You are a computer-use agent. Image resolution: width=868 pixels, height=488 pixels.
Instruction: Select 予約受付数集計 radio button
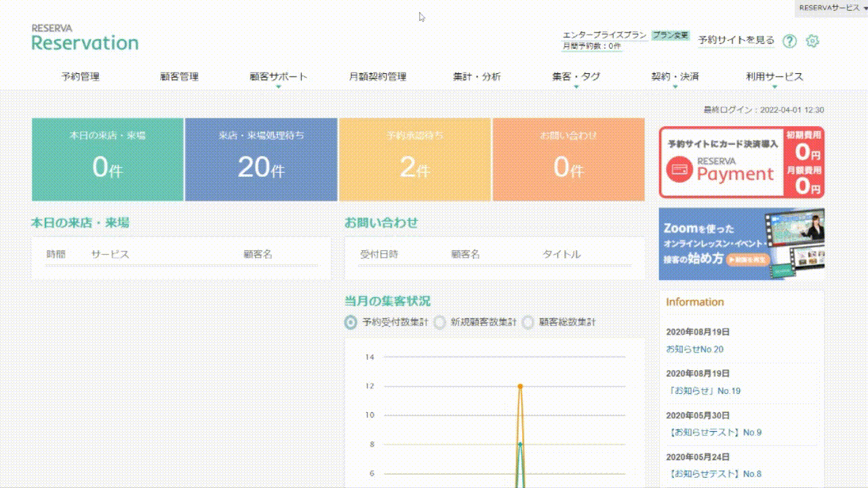click(351, 323)
